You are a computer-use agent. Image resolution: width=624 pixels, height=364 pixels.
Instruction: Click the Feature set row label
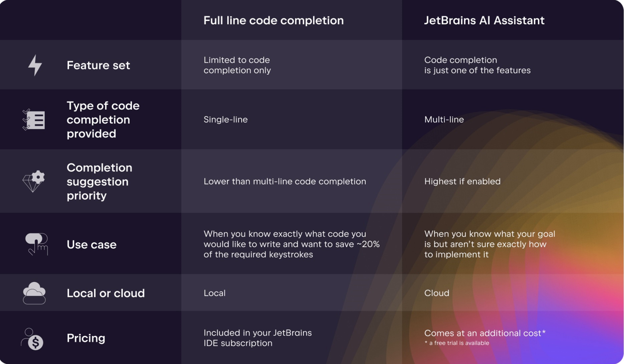tap(98, 65)
